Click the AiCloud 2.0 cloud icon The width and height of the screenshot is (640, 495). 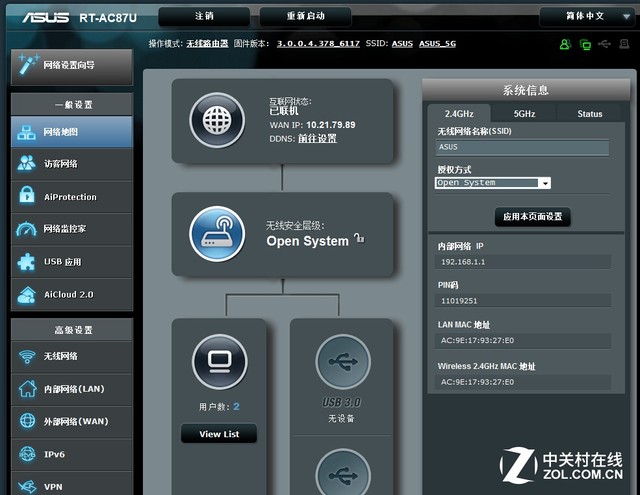tap(27, 295)
